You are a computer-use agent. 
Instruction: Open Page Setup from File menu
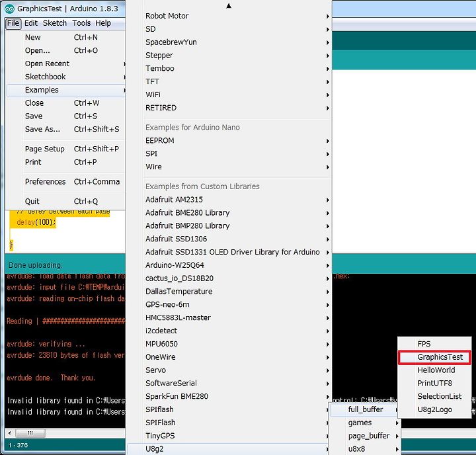[x=66, y=149]
